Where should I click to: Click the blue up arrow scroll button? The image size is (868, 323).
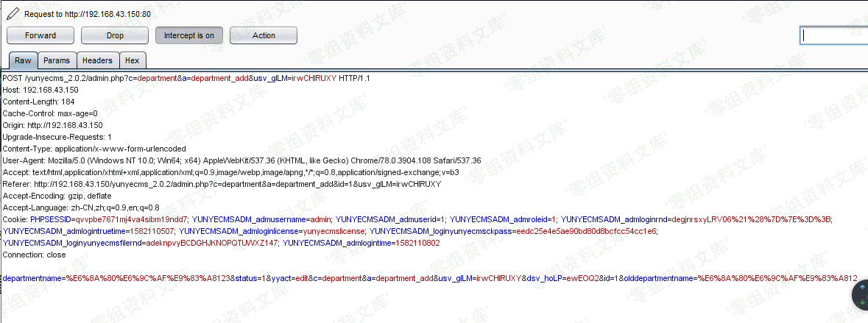point(861,289)
